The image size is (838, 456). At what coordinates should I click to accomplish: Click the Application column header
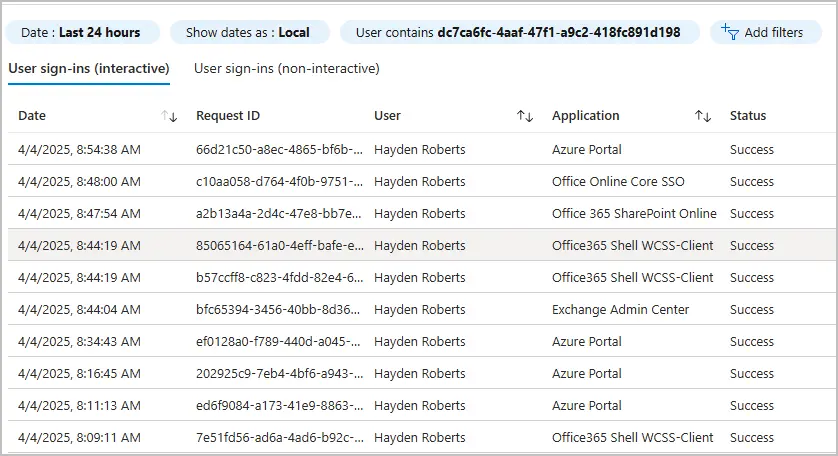[586, 115]
